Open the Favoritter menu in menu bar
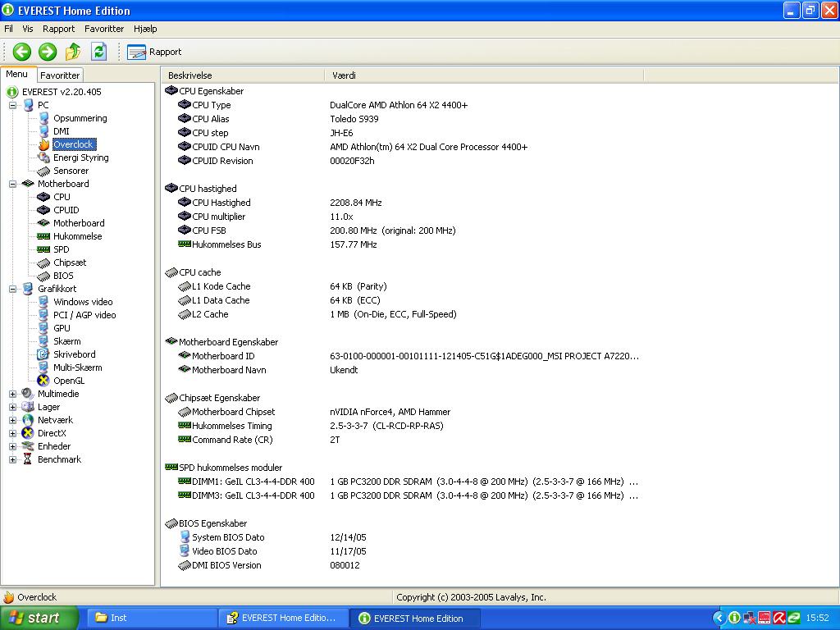This screenshot has height=630, width=840. (x=104, y=29)
